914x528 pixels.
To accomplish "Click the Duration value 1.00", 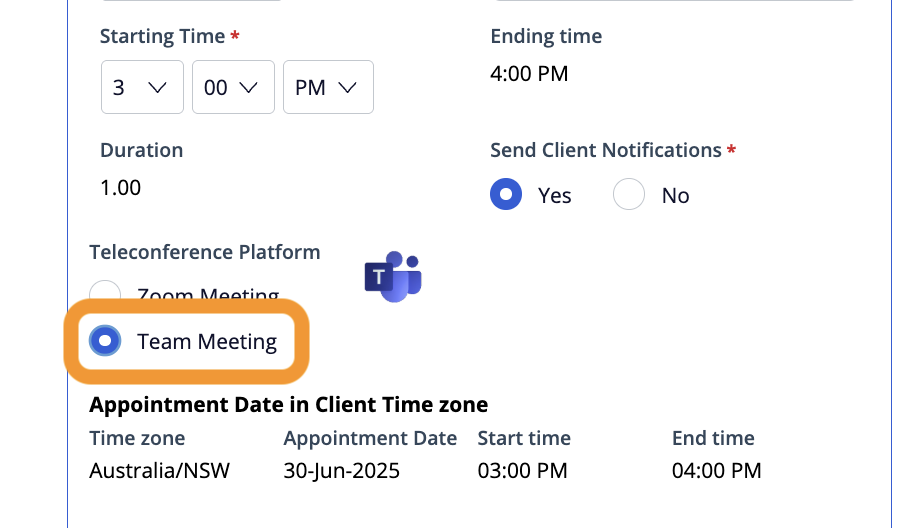I will pos(121,188).
